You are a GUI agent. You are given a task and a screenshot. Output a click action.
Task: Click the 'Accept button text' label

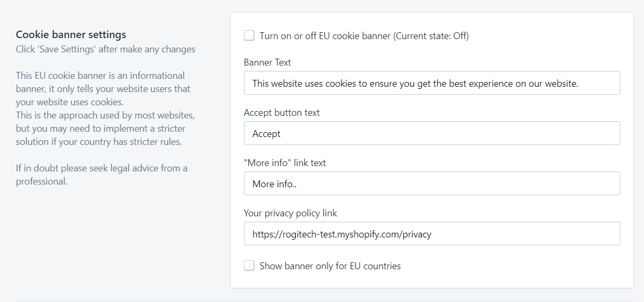[x=282, y=113]
